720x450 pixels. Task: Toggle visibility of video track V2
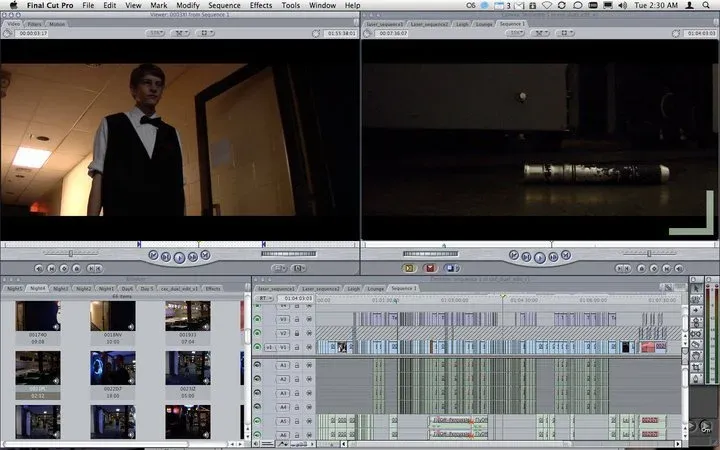257,332
